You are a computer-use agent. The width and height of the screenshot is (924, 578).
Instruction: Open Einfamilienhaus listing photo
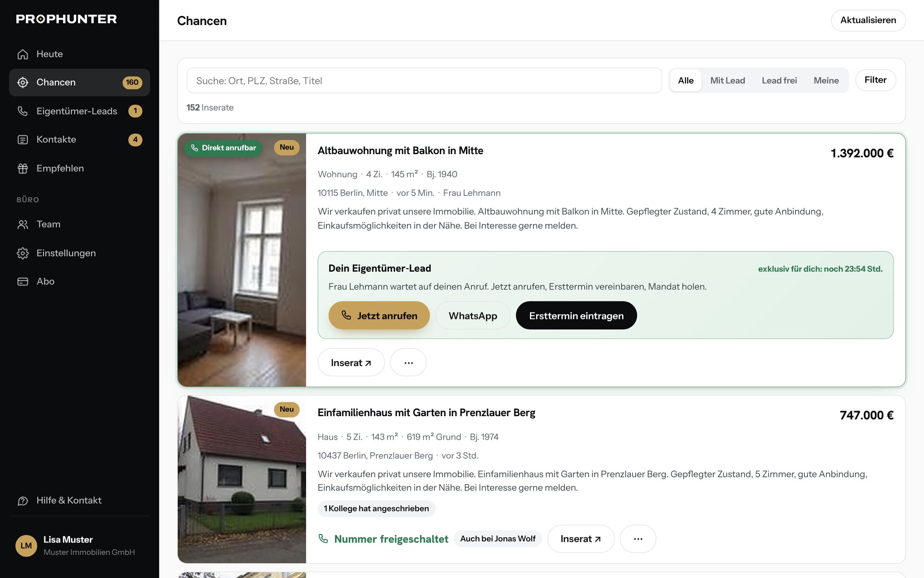242,479
